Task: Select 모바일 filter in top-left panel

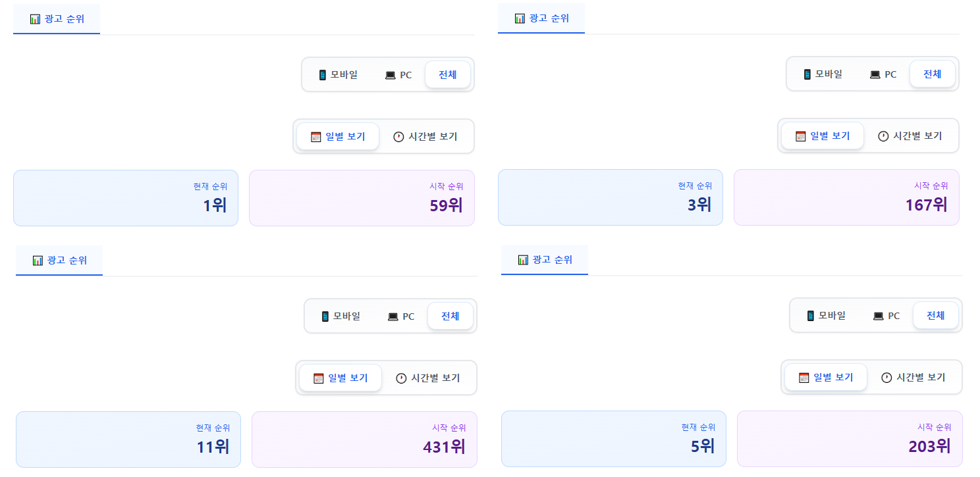Action: [338, 74]
